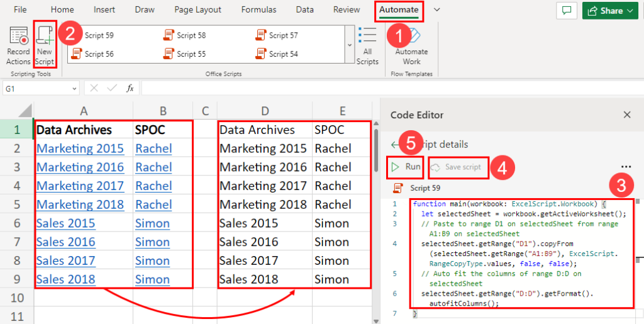Create a New Script
This screenshot has width=644, height=324.
tap(45, 46)
